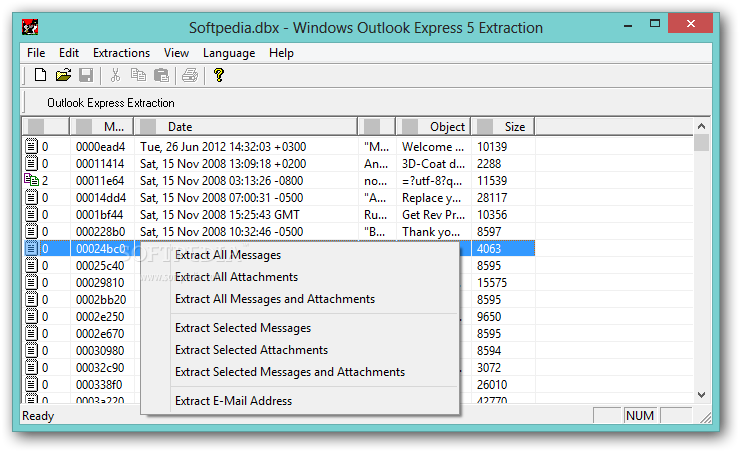
Task: Choose Extract Selected Attachments
Action: [300, 350]
